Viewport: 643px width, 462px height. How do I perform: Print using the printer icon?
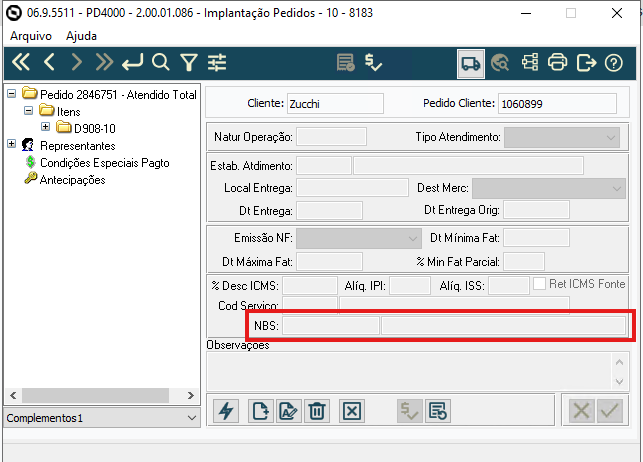point(558,63)
